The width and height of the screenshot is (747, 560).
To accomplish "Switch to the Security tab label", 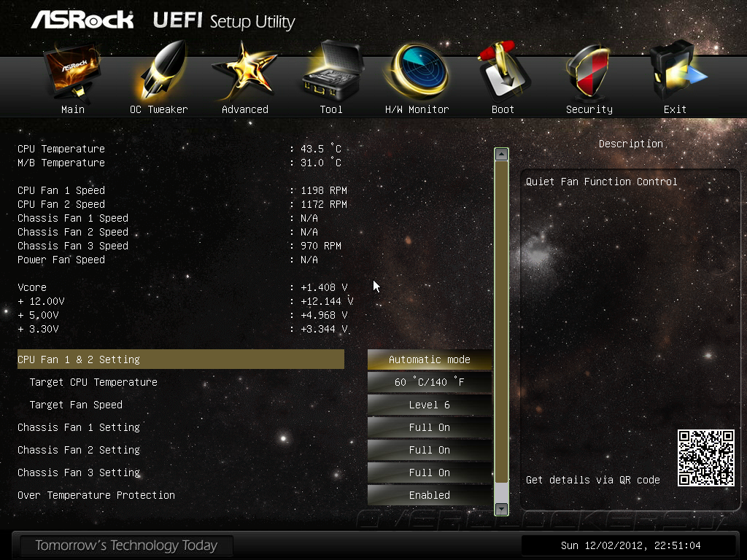I will tap(589, 109).
